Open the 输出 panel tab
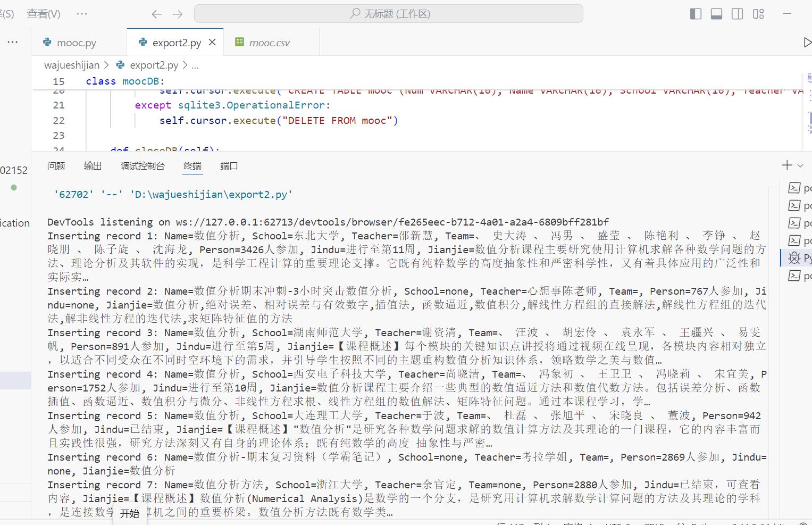812x525 pixels. pyautogui.click(x=93, y=166)
